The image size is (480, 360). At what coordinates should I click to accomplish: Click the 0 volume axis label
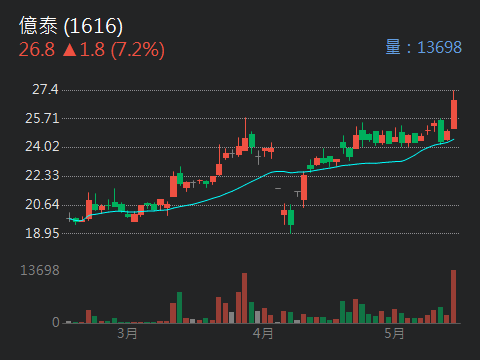pos(56,322)
